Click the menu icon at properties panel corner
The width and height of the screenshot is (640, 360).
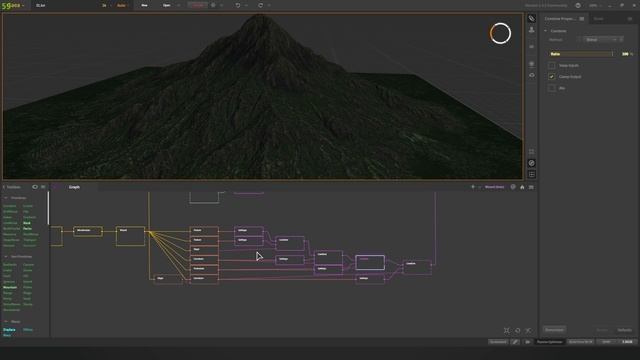pyautogui.click(x=630, y=19)
